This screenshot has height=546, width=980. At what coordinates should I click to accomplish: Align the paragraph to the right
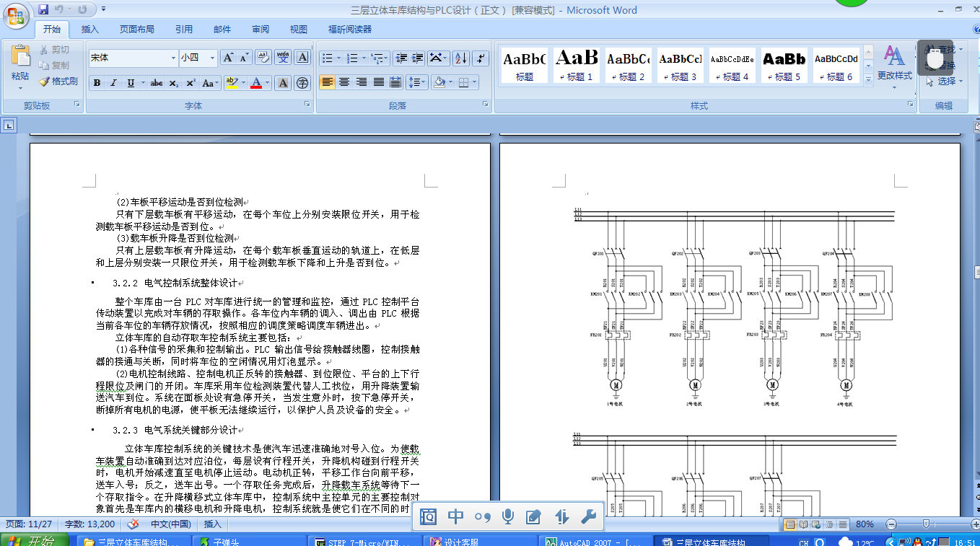point(362,82)
